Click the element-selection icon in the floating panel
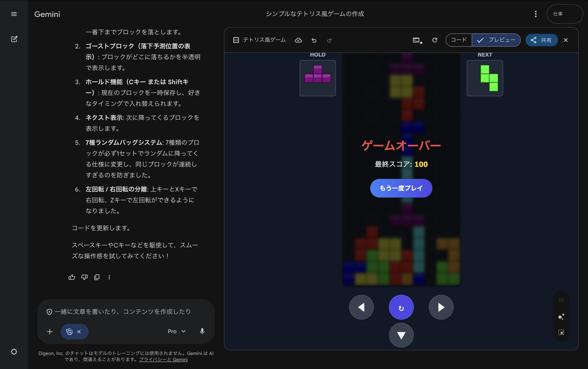This screenshot has width=588, height=369. [561, 332]
